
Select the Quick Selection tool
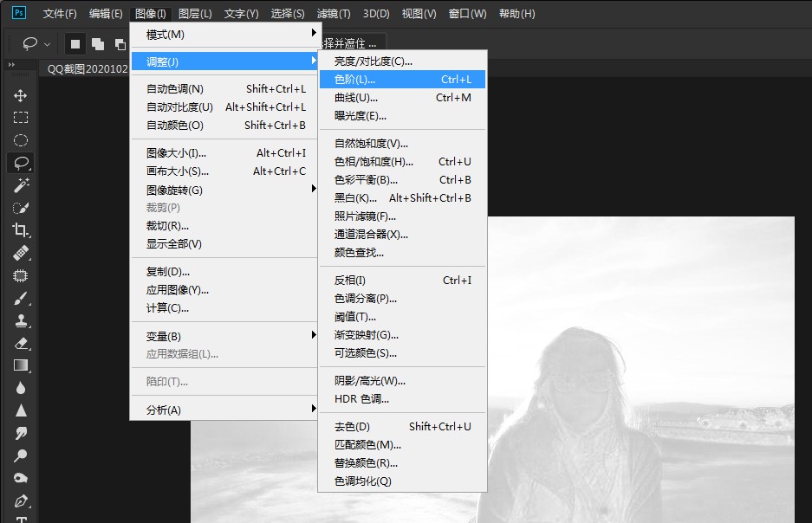point(21,208)
